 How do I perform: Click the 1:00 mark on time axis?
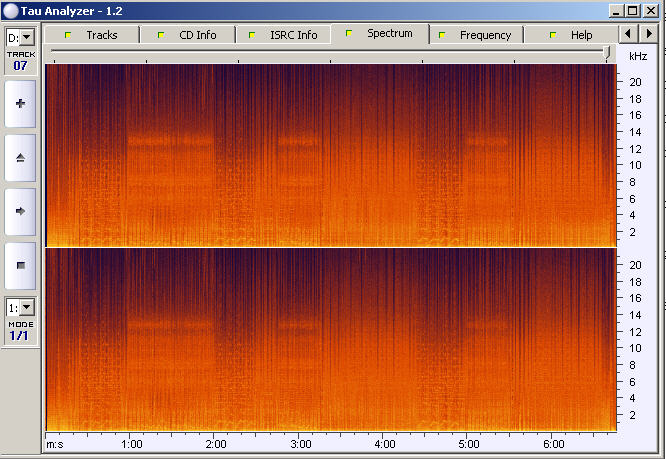(131, 443)
